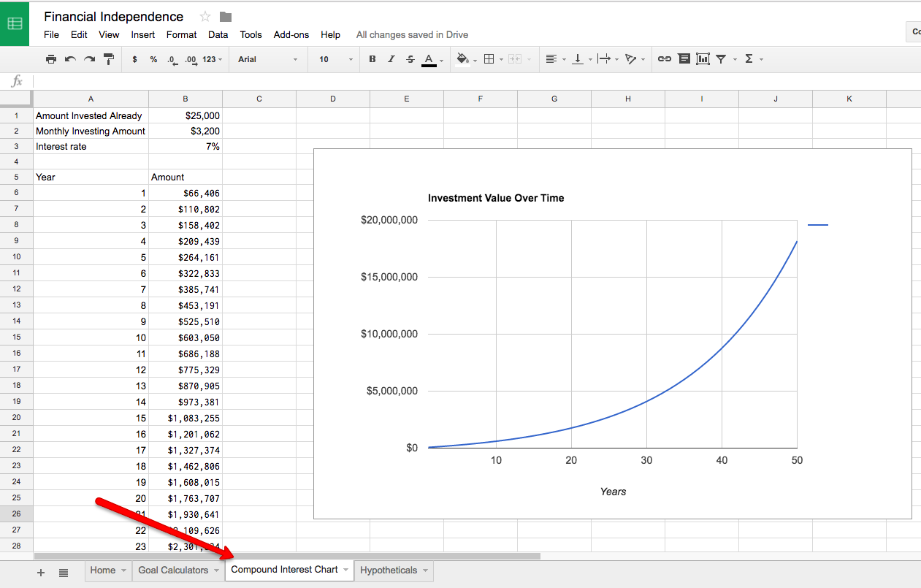
Task: Open text color picker
Action: point(432,59)
